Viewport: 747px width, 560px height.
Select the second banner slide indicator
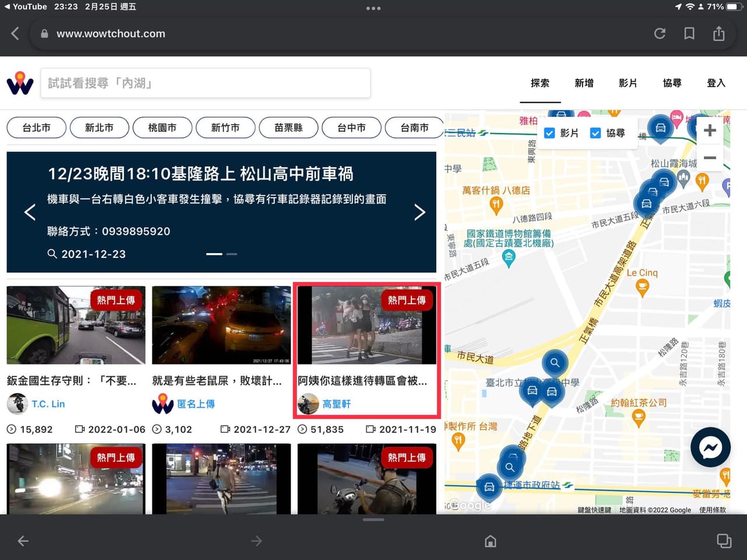[232, 254]
